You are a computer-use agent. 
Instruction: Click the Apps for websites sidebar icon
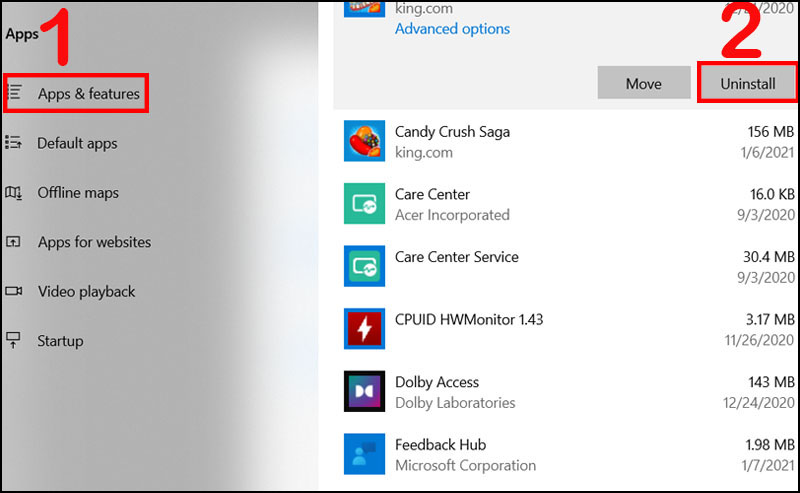pyautogui.click(x=13, y=242)
